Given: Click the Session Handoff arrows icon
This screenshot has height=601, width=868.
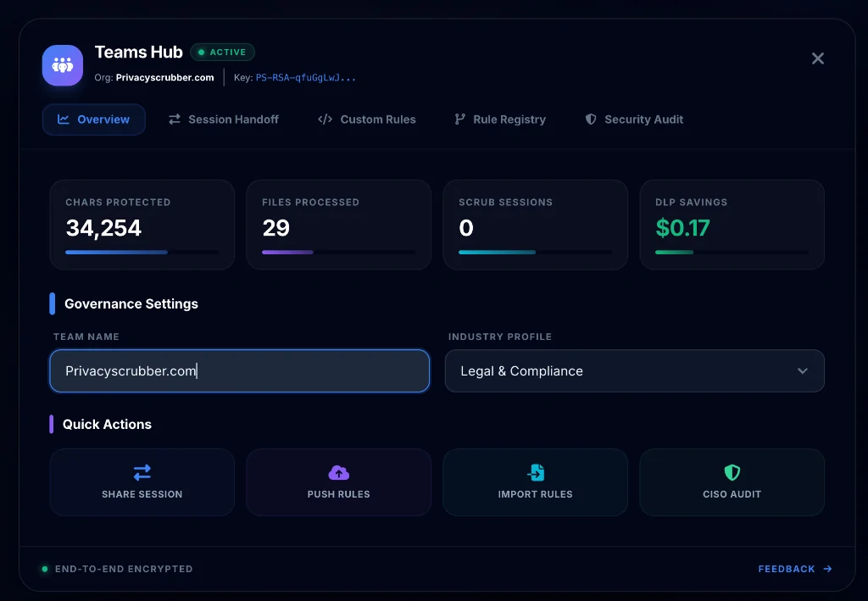Looking at the screenshot, I should pyautogui.click(x=175, y=119).
